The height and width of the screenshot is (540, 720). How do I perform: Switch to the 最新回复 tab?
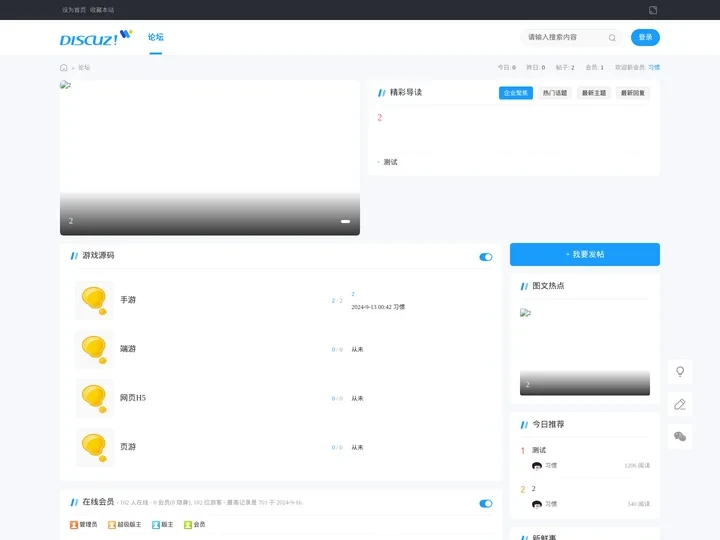point(633,93)
